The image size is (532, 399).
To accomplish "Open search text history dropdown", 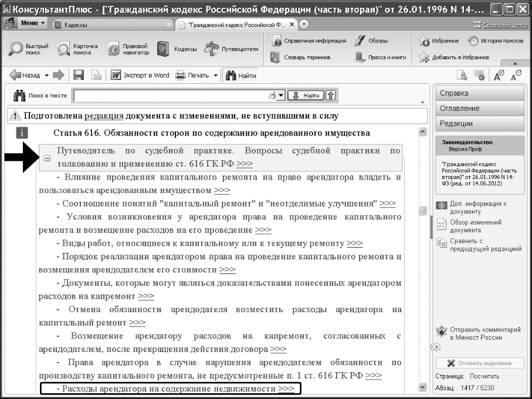I will coord(282,96).
